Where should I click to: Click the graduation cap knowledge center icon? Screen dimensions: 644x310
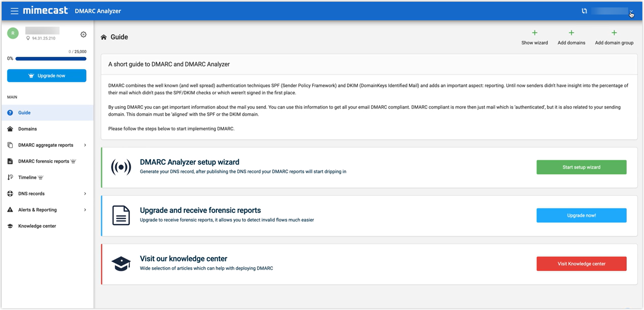tap(121, 264)
